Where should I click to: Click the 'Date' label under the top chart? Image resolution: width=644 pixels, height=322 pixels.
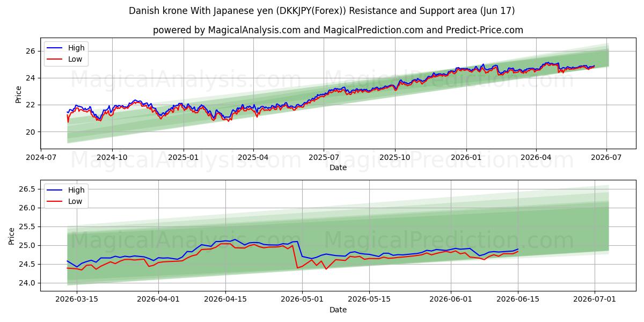point(338,167)
